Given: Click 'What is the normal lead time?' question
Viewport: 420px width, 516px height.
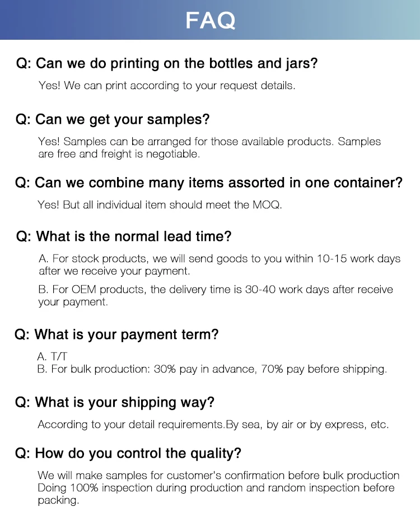Looking at the screenshot, I should point(123,236).
